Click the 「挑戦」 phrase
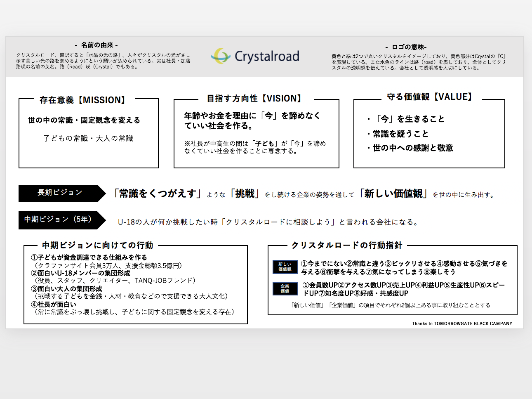This screenshot has width=532, height=399. [245, 194]
